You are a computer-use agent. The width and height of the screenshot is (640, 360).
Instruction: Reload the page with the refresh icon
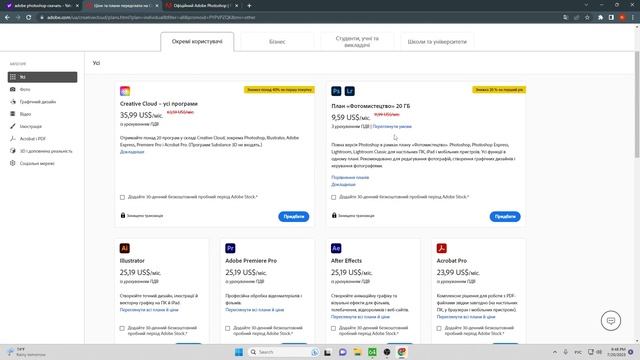[29, 18]
